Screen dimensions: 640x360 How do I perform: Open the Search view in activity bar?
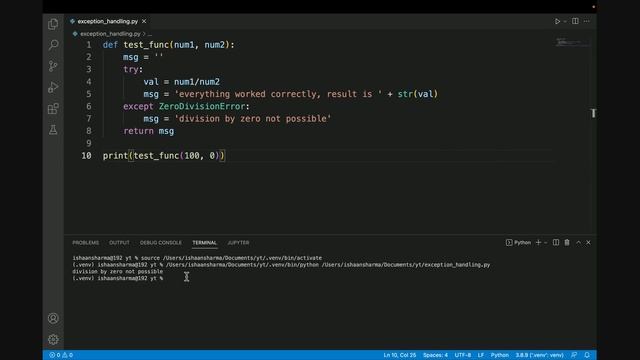pyautogui.click(x=53, y=44)
